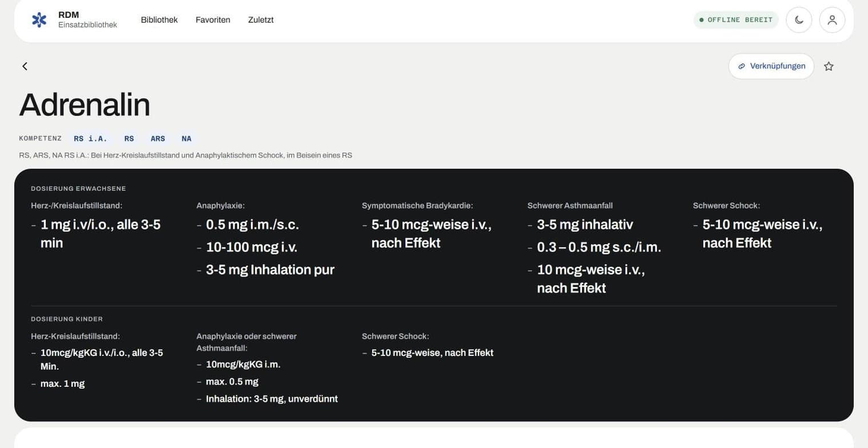
Task: Mark Adrenalin as favorite with the star
Action: coord(829,66)
